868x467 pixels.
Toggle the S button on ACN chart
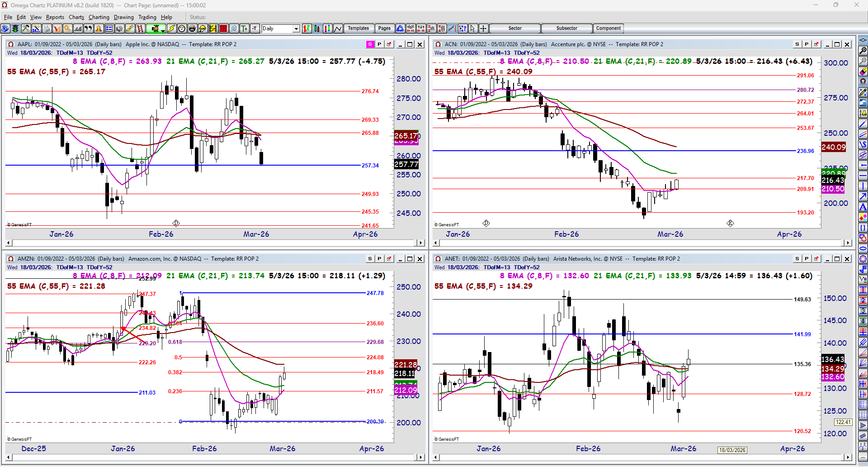(797, 44)
